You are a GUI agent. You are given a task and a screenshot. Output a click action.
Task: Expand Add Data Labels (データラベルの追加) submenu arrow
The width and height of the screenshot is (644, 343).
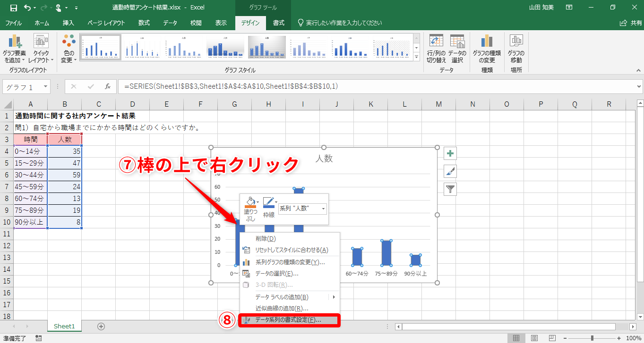(334, 297)
